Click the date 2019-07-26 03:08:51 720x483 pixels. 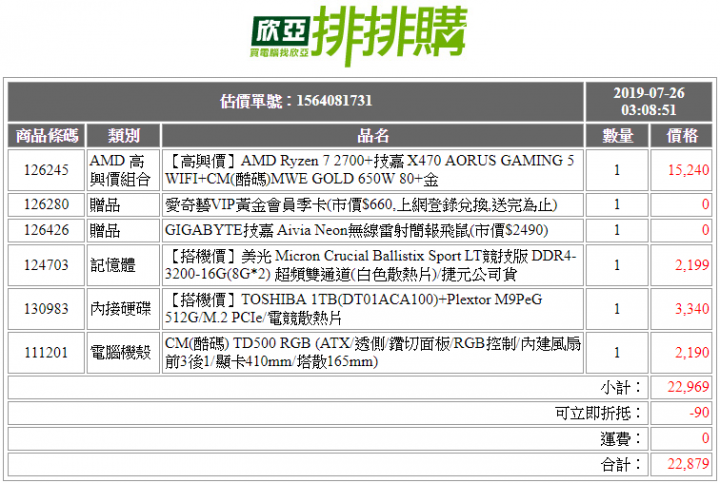pos(649,101)
